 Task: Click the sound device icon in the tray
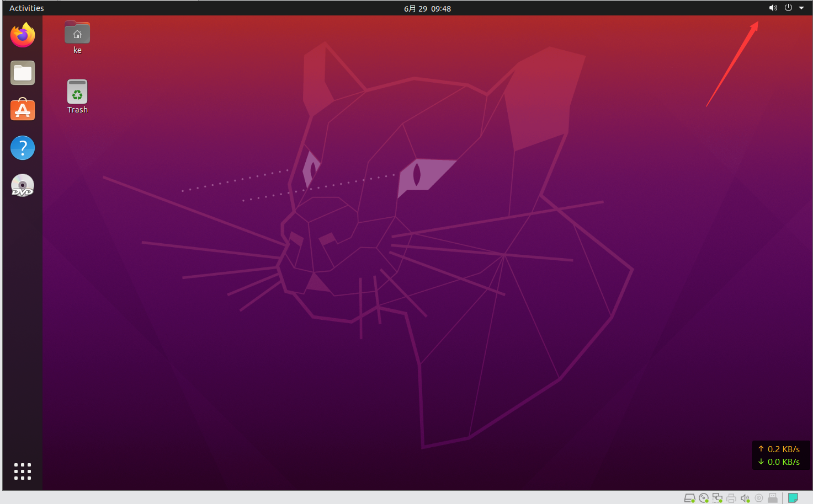[x=745, y=497]
